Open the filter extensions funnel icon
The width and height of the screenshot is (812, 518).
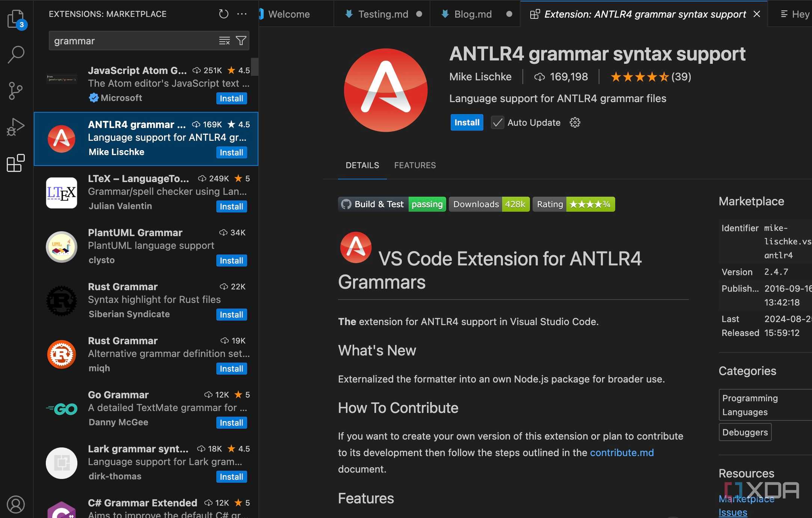[x=241, y=41]
